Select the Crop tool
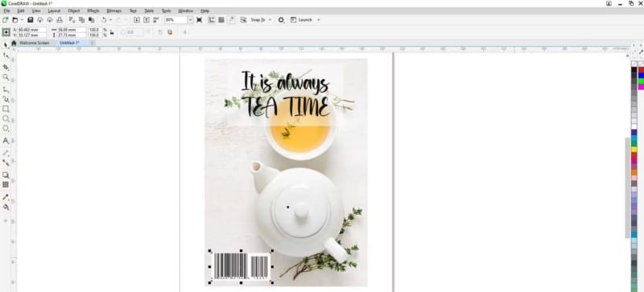Screen dimensions: 644x292 6,67
